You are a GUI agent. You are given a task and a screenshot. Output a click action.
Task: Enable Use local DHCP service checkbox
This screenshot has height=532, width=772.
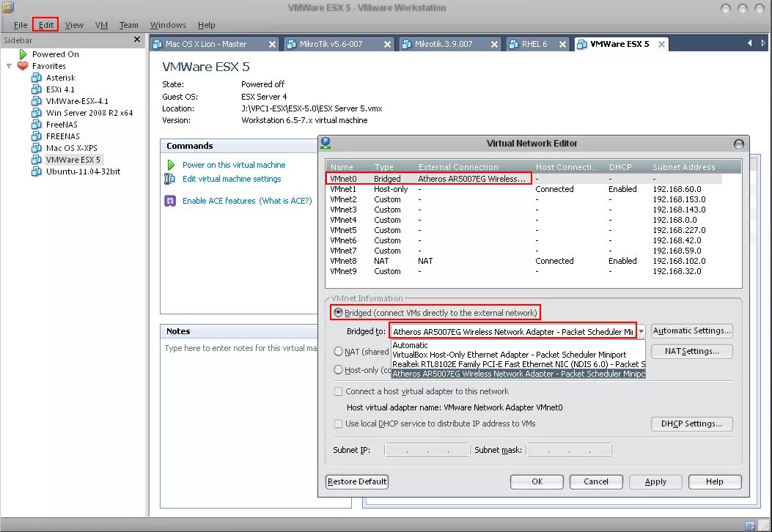click(x=338, y=424)
